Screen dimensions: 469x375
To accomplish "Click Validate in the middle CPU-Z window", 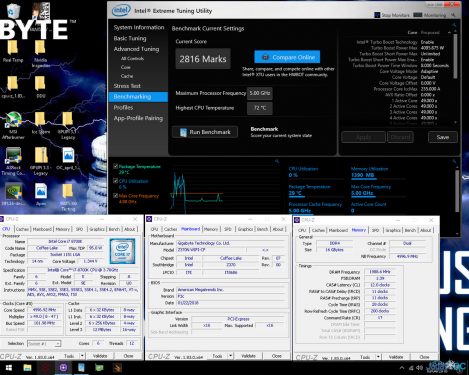I will pos(248,356).
